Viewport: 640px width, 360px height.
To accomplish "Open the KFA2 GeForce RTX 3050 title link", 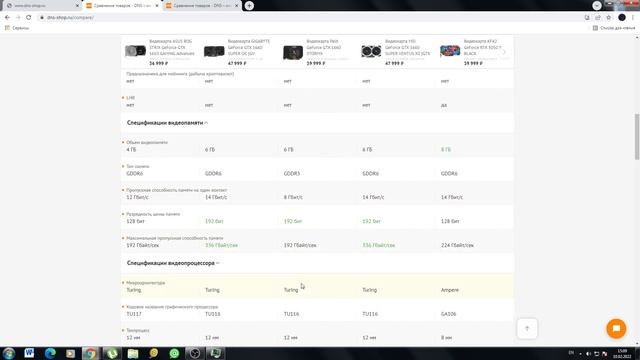I will [482, 47].
